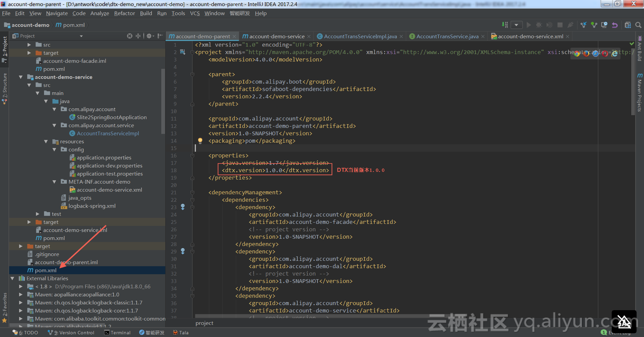
Task: Toggle the 2: Favorites tool window
Action: click(4, 308)
